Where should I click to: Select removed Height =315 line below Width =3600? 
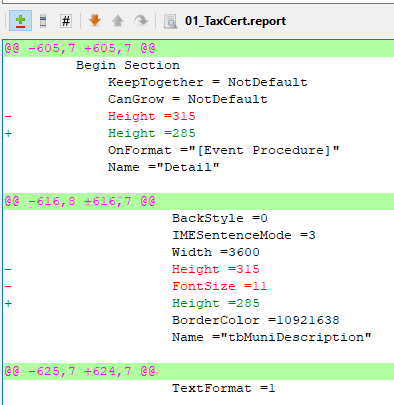coord(199,269)
